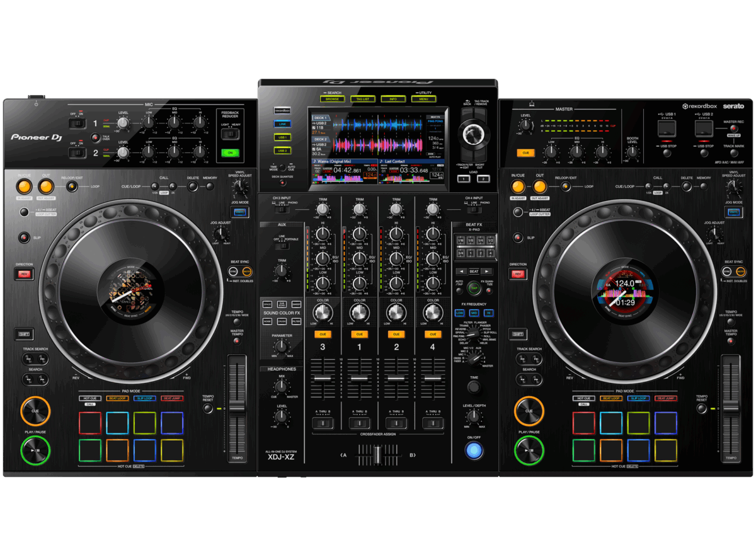Click the Beat FX BEAT left arrow
The image size is (756, 555).
click(461, 271)
